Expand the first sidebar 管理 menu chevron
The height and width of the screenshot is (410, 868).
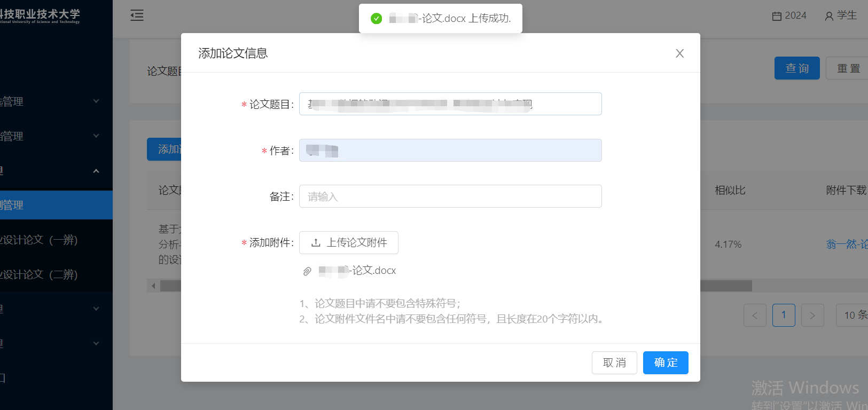[x=96, y=101]
